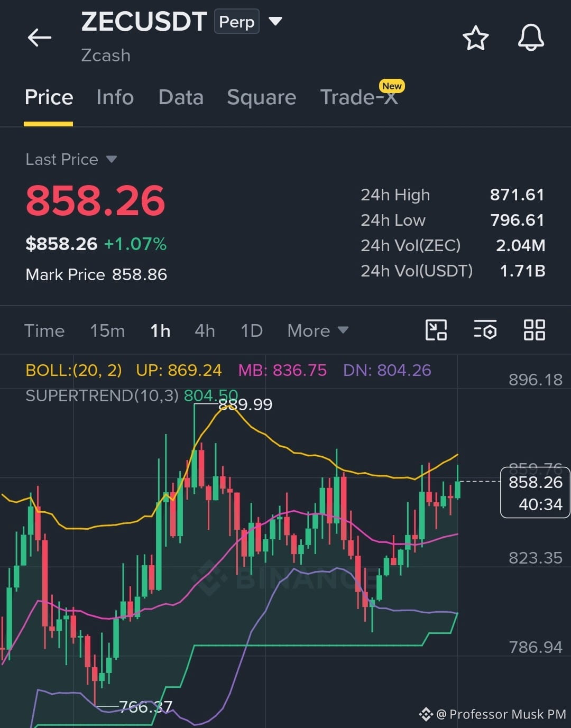Tap the 24h Vol(USDT) value 1.71B
The image size is (571, 728).
point(522,271)
